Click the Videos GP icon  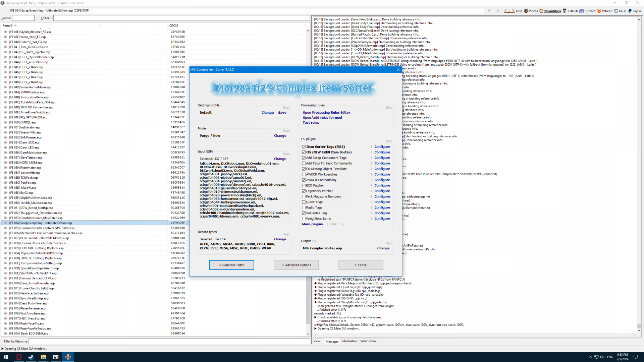tap(526, 11)
